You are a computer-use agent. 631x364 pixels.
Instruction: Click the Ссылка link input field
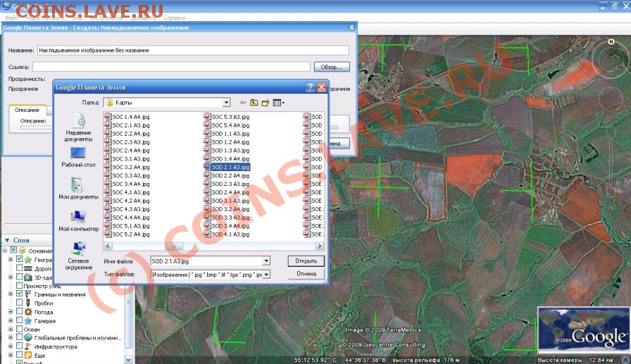[171, 67]
